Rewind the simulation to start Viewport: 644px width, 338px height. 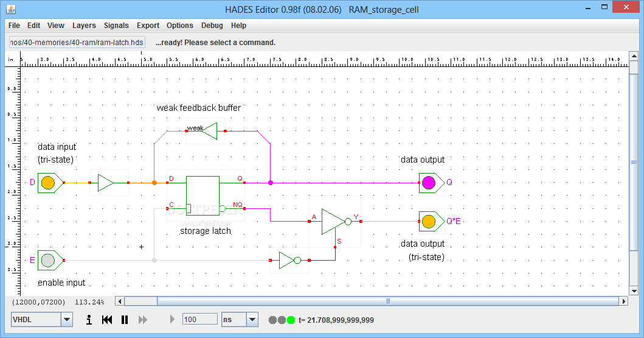click(107, 320)
